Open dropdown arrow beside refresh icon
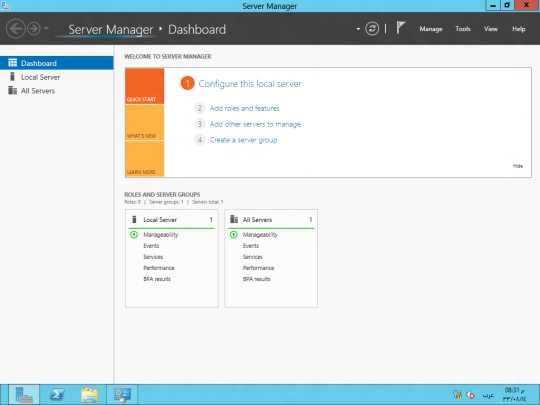The image size is (540, 405). pyautogui.click(x=358, y=29)
